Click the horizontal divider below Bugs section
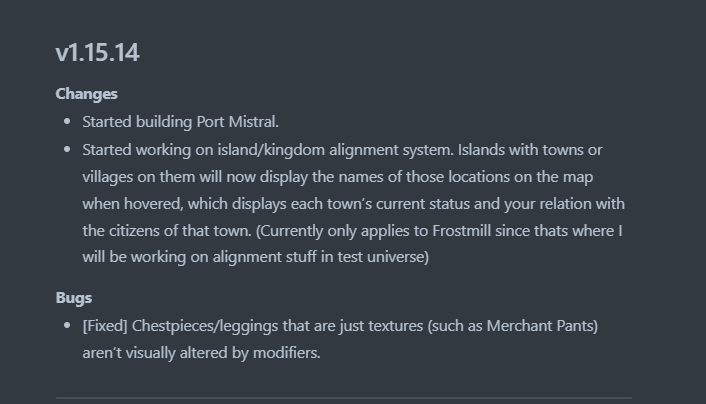Viewport: 706px width, 404px height. point(344,398)
